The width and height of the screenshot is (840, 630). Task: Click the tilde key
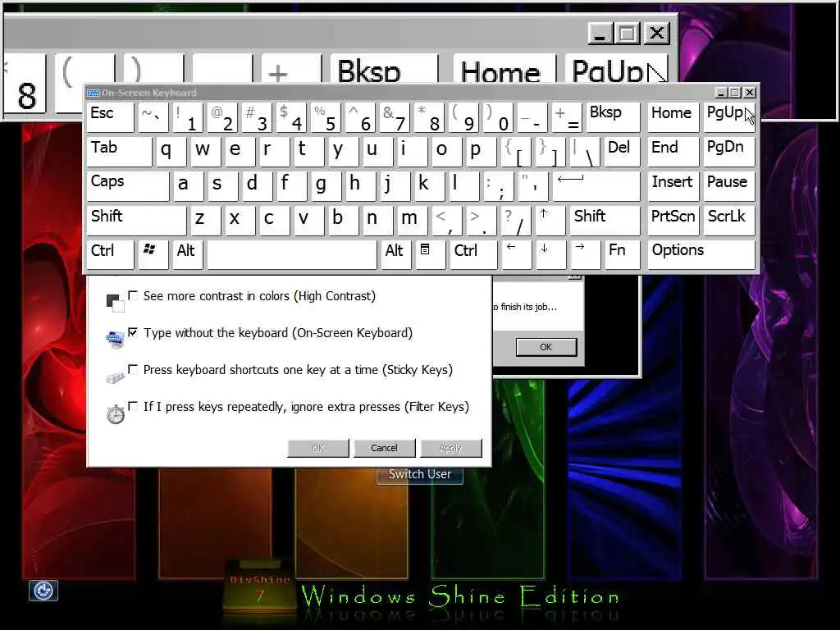[153, 117]
